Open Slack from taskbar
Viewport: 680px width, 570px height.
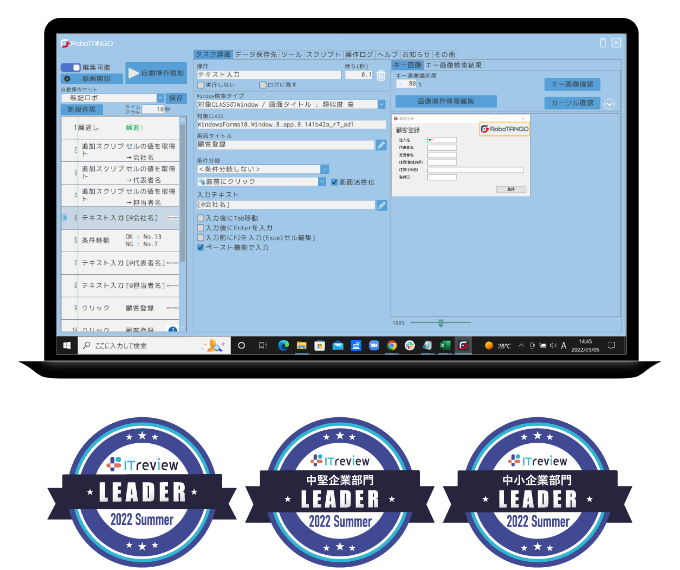[410, 345]
